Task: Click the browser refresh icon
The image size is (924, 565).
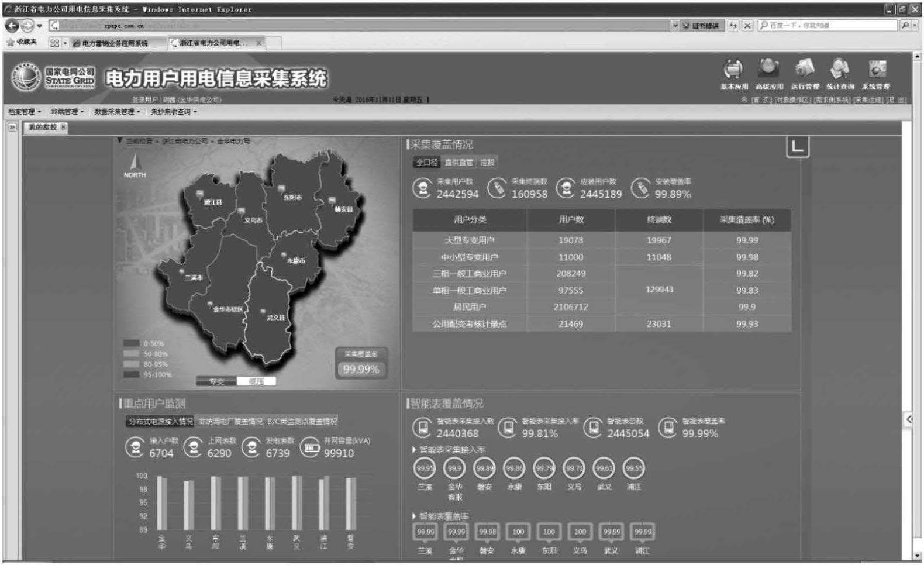Action: click(733, 26)
